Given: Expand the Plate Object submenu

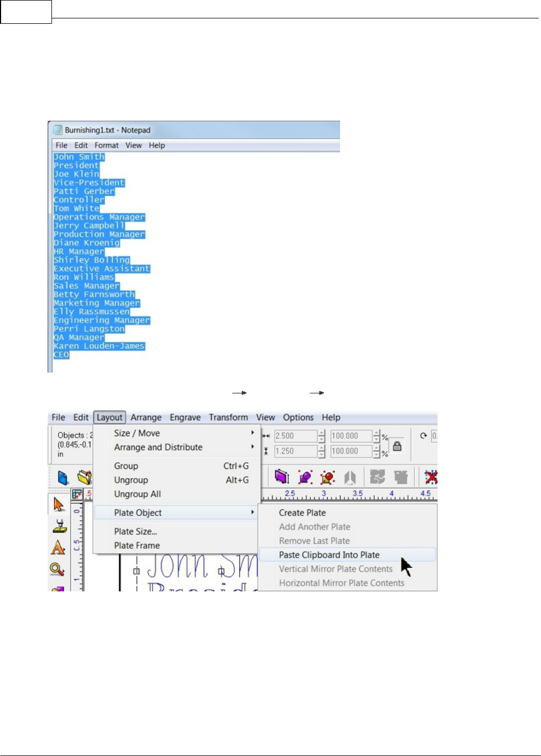Looking at the screenshot, I should pos(175,513).
